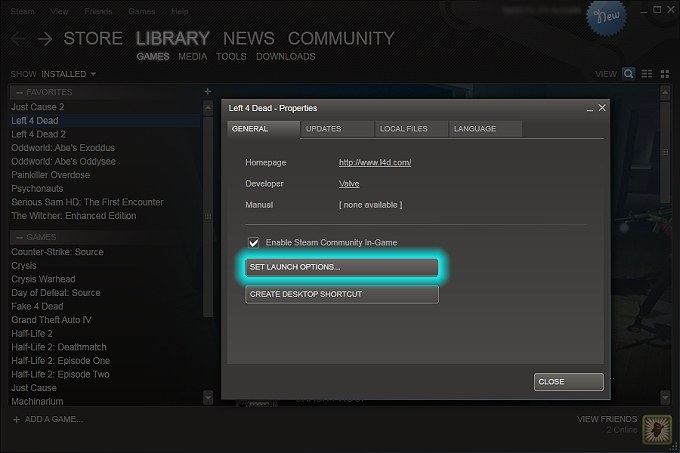Click the friends avatar thumbnail

(x=657, y=429)
